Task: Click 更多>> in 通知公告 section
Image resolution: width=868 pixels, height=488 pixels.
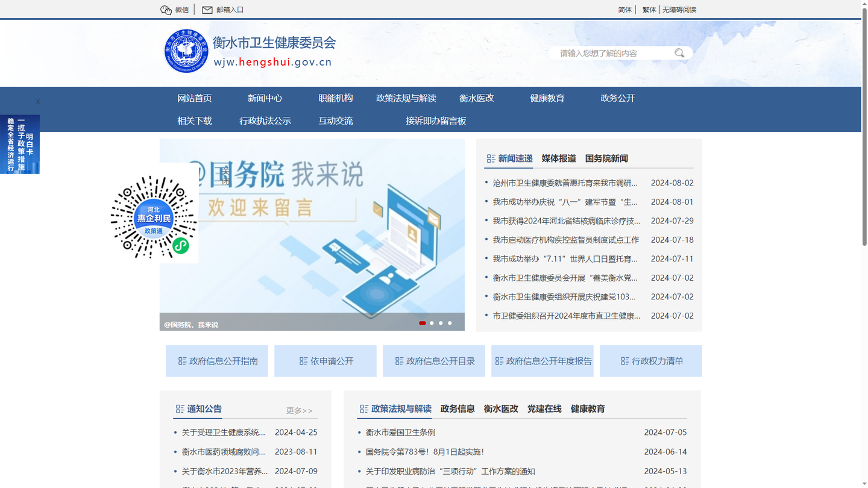Action: pos(299,410)
